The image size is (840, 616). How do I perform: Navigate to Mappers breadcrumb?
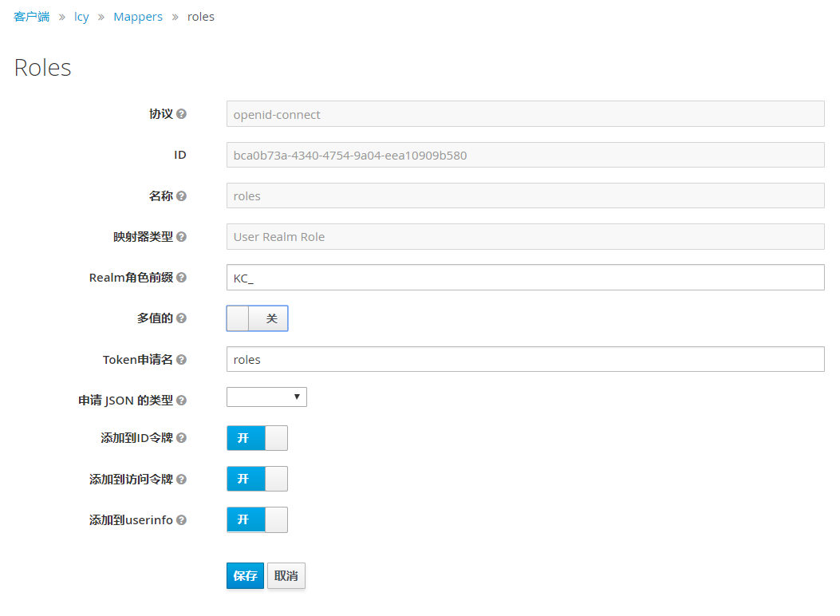138,17
